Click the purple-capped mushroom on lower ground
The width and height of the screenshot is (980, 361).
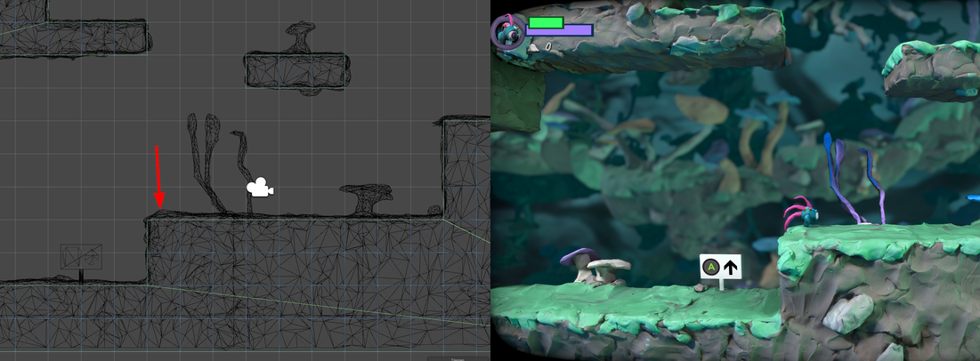pyautogui.click(x=579, y=261)
